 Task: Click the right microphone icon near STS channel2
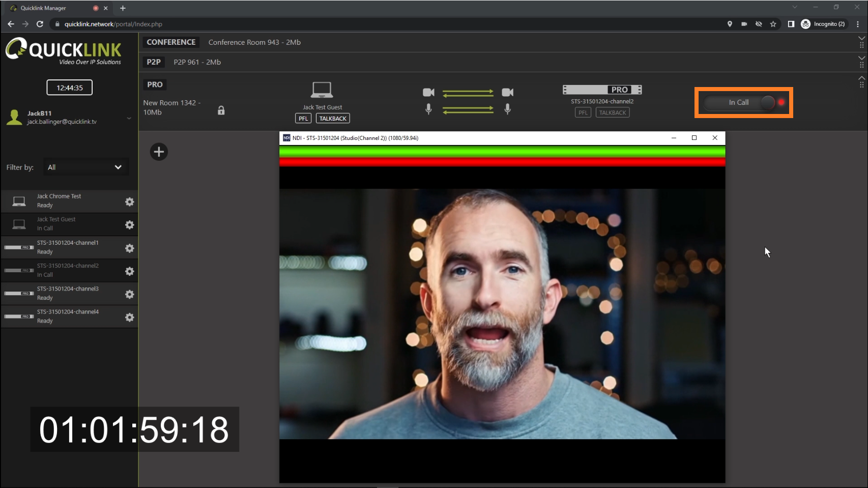pyautogui.click(x=507, y=109)
